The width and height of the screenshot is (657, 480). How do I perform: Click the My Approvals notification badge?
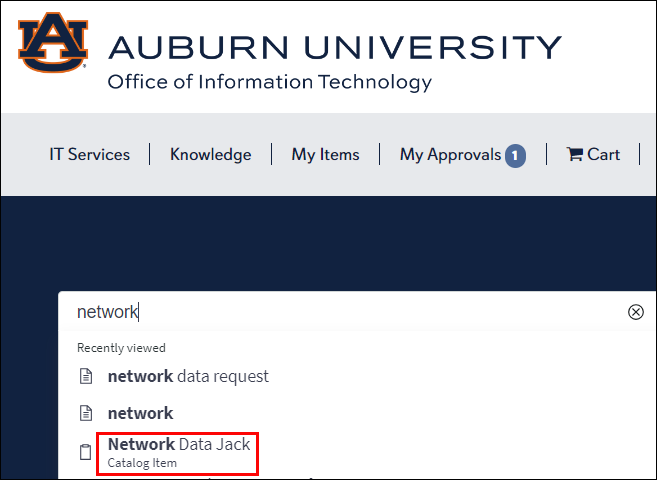tap(515, 155)
